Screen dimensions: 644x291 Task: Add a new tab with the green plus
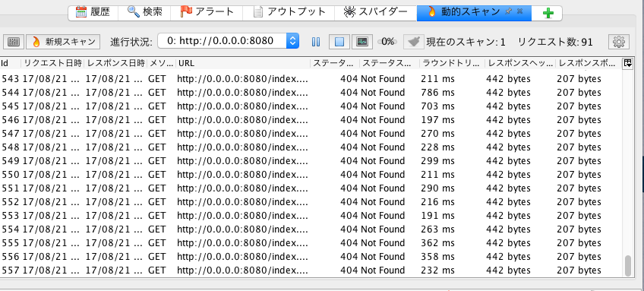pos(548,13)
